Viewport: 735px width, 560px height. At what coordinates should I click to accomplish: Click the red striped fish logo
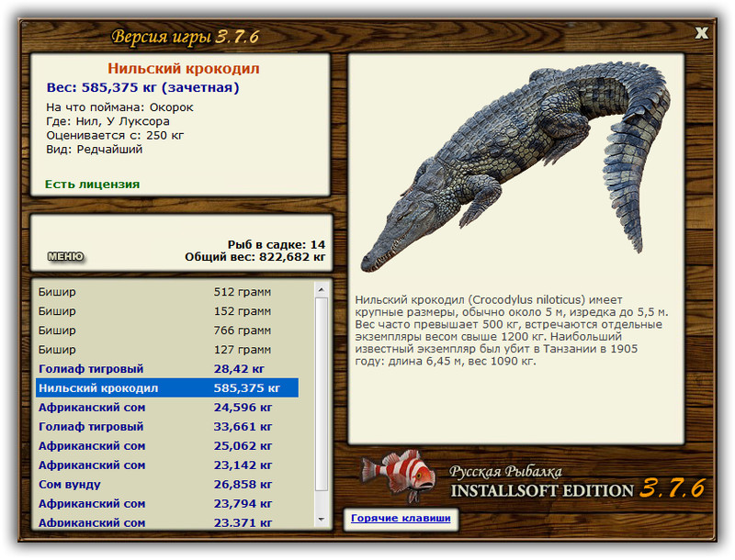click(x=399, y=476)
